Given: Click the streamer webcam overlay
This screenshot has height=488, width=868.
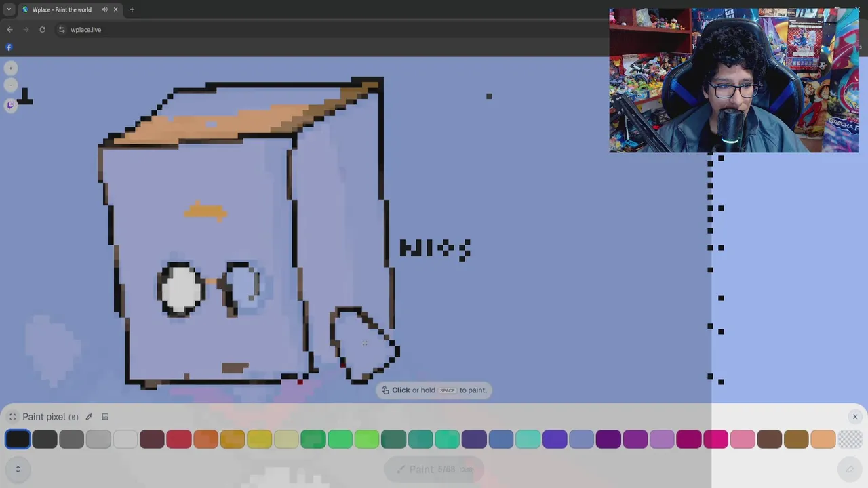Looking at the screenshot, I should [734, 81].
